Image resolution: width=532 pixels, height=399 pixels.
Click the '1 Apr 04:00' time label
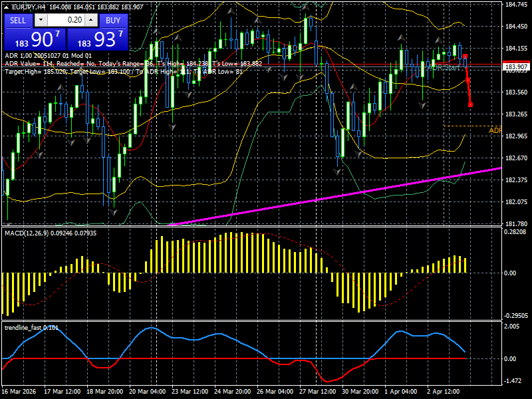tap(401, 392)
